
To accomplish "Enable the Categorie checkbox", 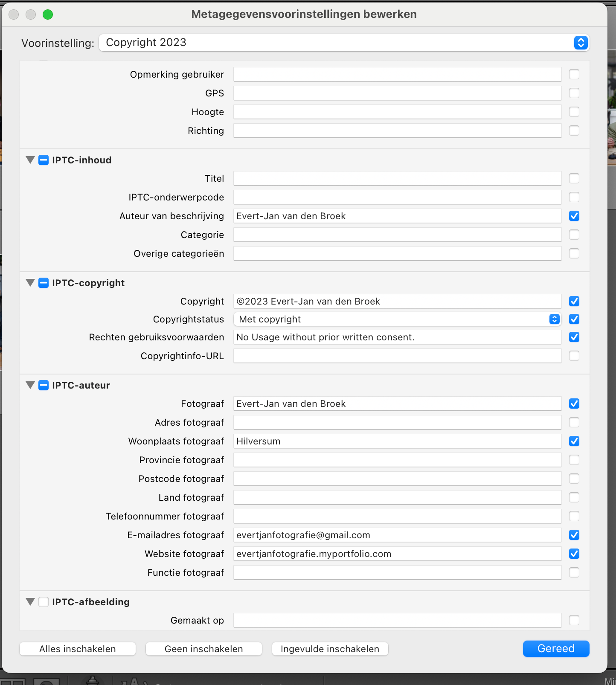I will [x=574, y=235].
